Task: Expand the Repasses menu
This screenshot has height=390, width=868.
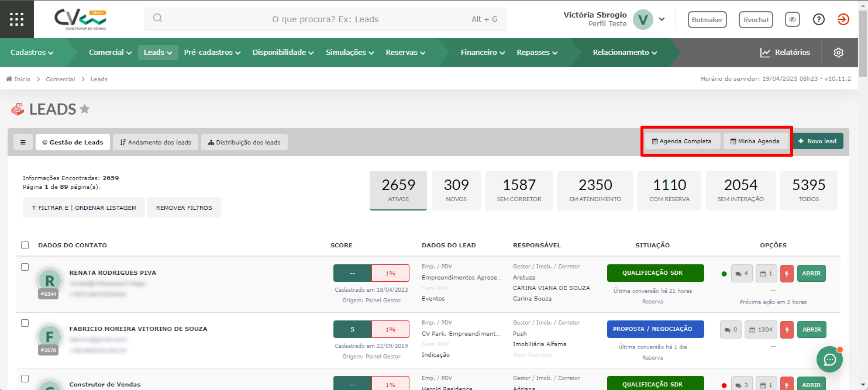Action: point(537,53)
